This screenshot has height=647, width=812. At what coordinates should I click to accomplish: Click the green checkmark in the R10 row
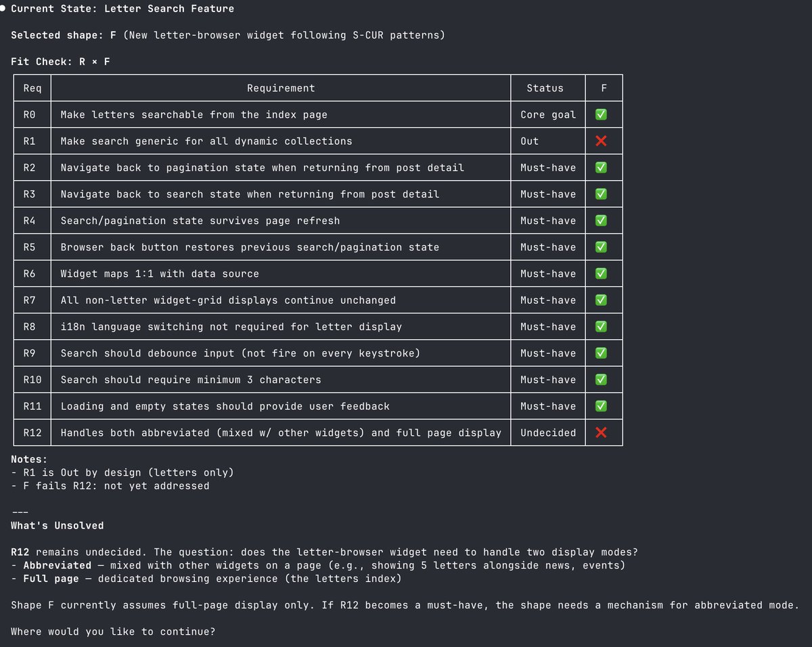pyautogui.click(x=600, y=380)
